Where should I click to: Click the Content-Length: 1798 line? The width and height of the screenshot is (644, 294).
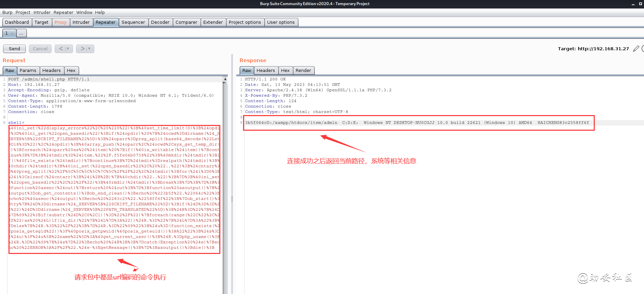click(x=35, y=107)
